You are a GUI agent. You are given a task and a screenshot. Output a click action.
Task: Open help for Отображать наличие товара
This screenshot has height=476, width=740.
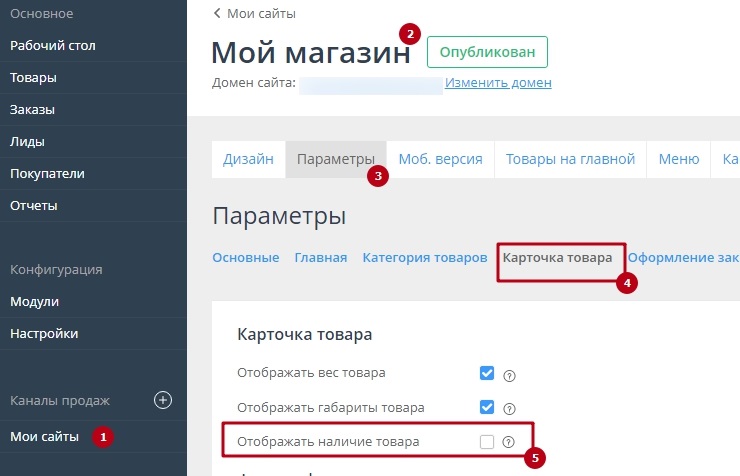click(x=508, y=442)
